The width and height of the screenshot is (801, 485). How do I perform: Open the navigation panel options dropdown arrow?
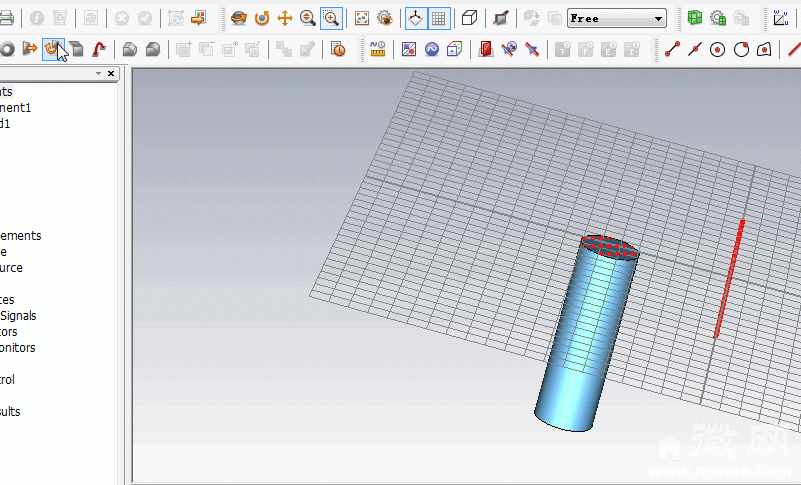coord(98,74)
